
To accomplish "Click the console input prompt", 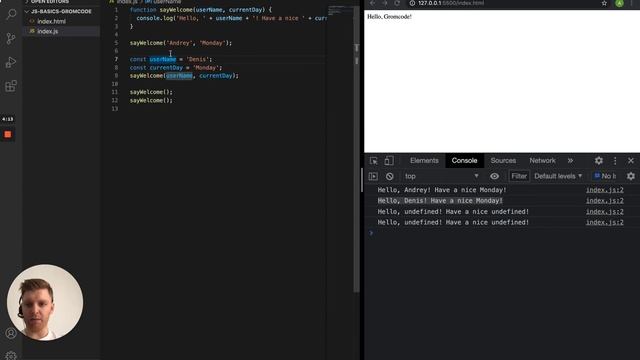I will (x=502, y=233).
